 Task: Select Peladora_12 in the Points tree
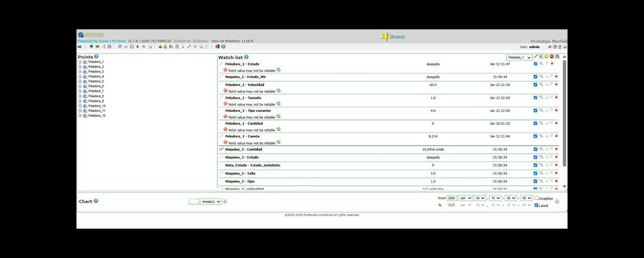tap(97, 115)
